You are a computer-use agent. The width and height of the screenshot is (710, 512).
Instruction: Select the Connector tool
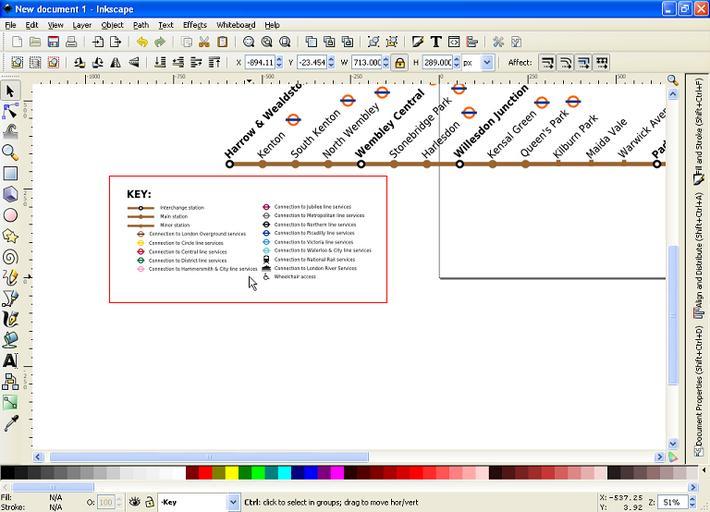tap(10, 382)
